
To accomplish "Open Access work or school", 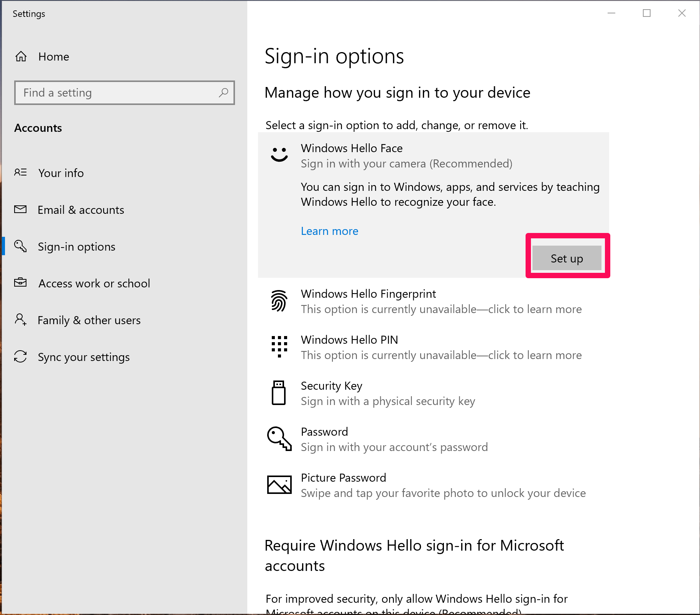I will (x=94, y=283).
